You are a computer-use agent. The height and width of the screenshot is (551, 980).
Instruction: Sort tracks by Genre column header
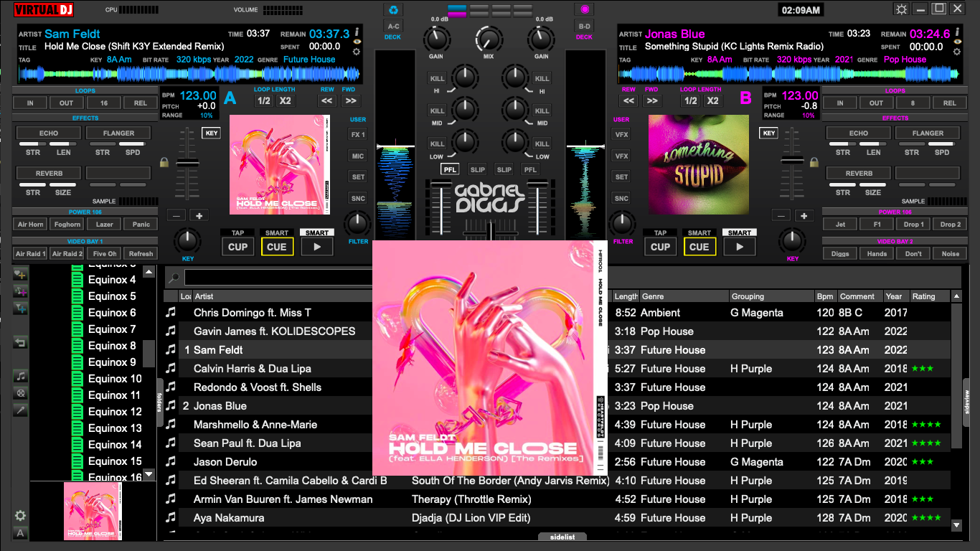pos(683,296)
